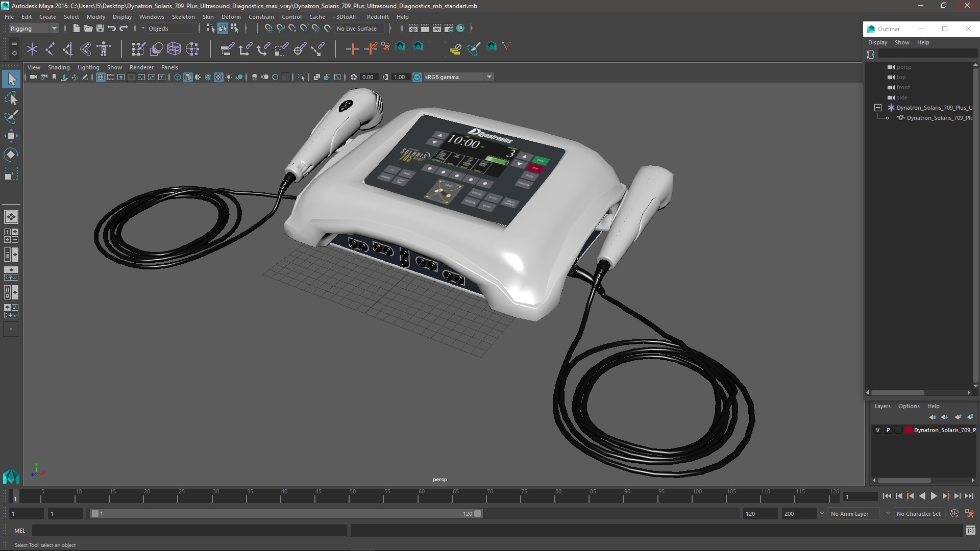980x551 pixels.
Task: Play animation forward
Action: [934, 496]
